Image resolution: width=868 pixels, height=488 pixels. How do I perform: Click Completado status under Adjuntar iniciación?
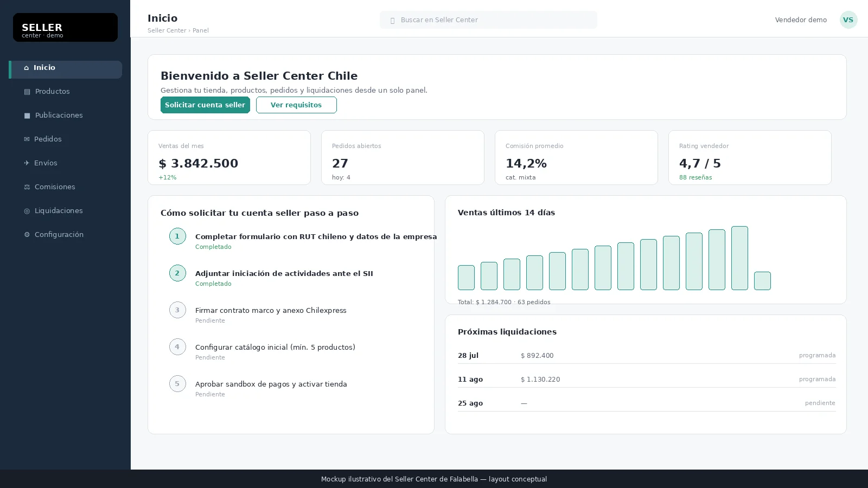[x=213, y=284]
